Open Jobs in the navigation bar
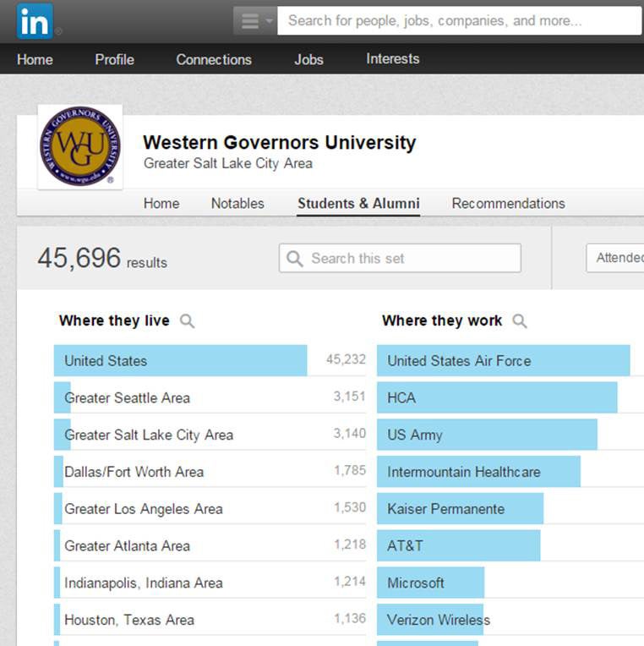 tap(308, 59)
